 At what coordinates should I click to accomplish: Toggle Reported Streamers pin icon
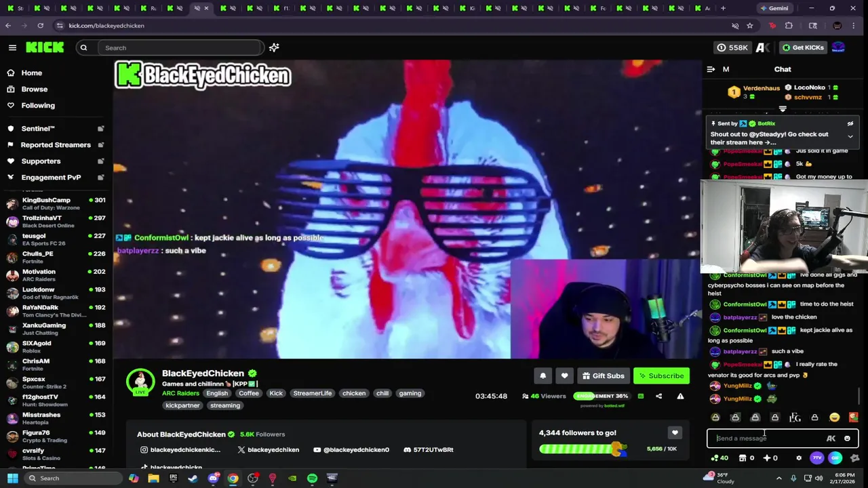(x=101, y=145)
